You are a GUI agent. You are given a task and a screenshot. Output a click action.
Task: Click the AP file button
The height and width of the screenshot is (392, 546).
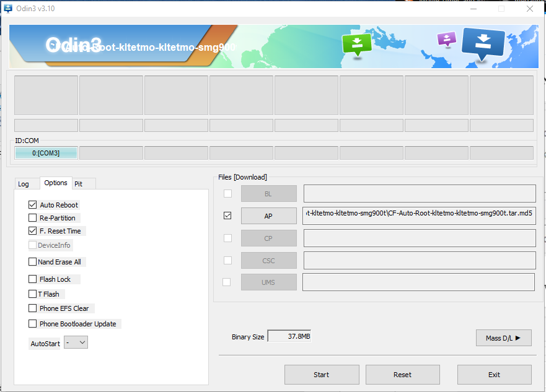click(x=269, y=216)
